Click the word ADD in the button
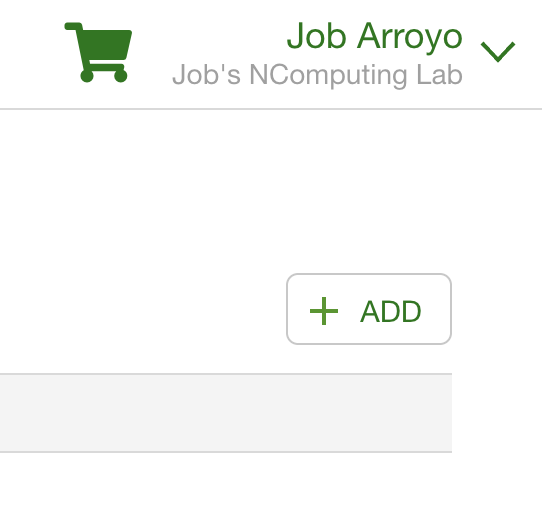Viewport: 542px width, 512px height. pyautogui.click(x=391, y=311)
